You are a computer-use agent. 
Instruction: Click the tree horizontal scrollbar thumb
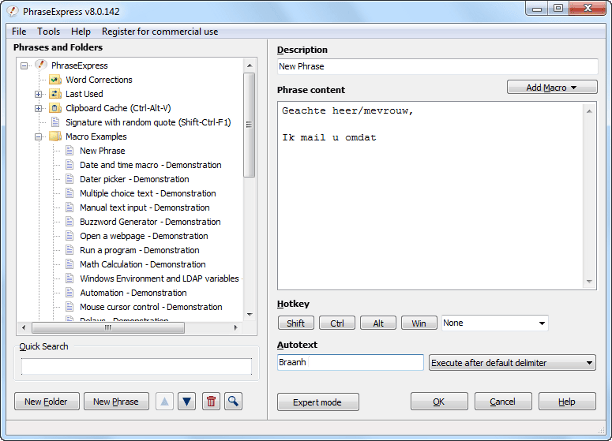(x=108, y=328)
